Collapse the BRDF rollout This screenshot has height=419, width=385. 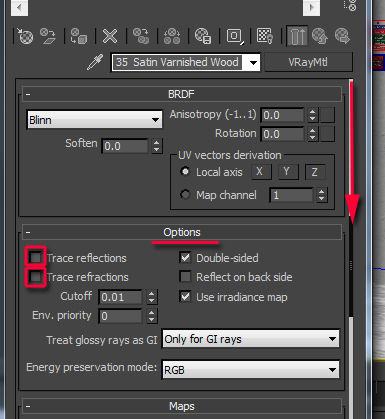(182, 94)
